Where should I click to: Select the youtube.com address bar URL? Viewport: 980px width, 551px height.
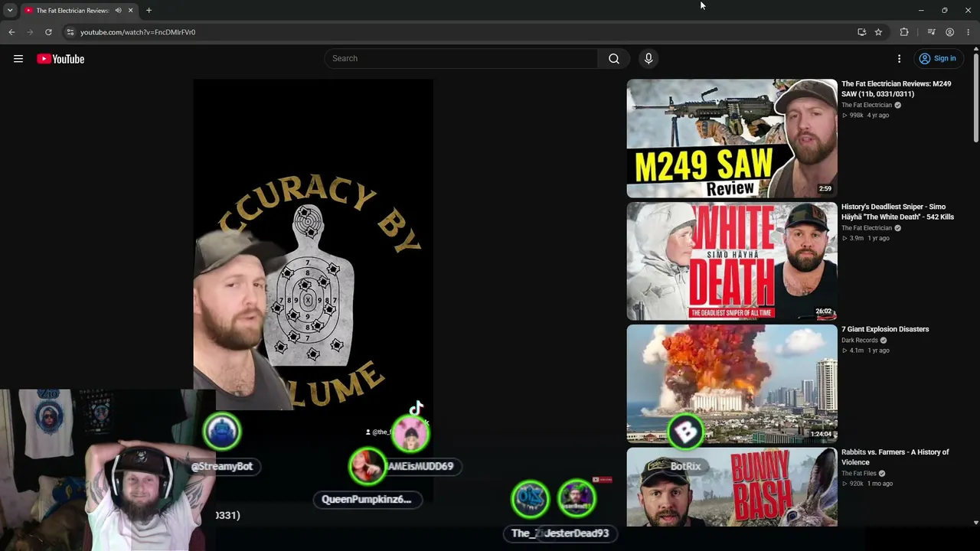point(138,32)
